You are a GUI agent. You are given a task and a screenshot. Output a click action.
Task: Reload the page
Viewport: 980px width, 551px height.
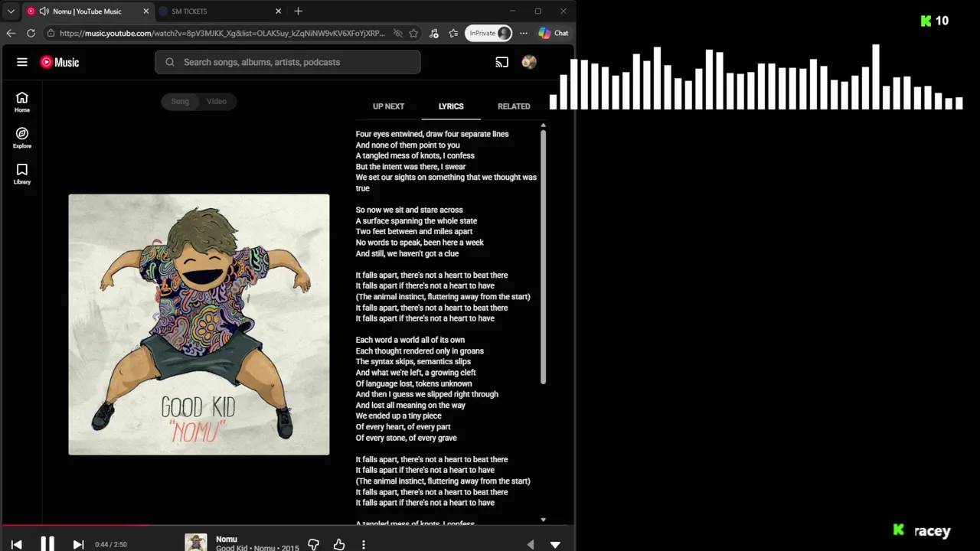click(31, 33)
